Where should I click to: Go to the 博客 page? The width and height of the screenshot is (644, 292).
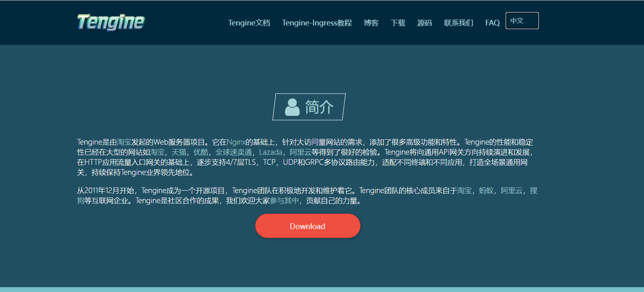pyautogui.click(x=371, y=23)
